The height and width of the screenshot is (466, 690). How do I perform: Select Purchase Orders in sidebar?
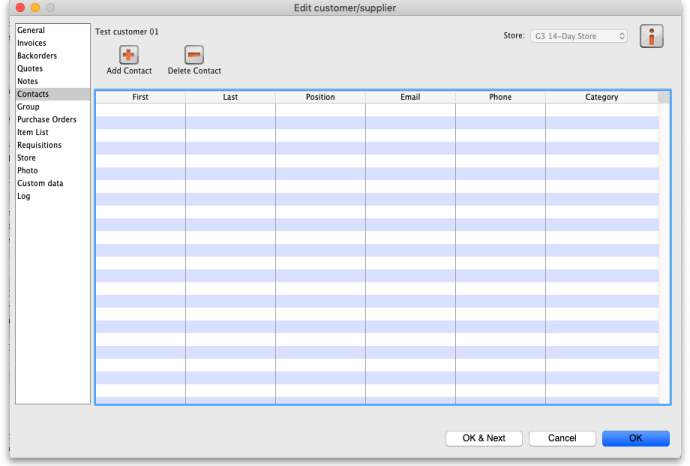[46, 120]
